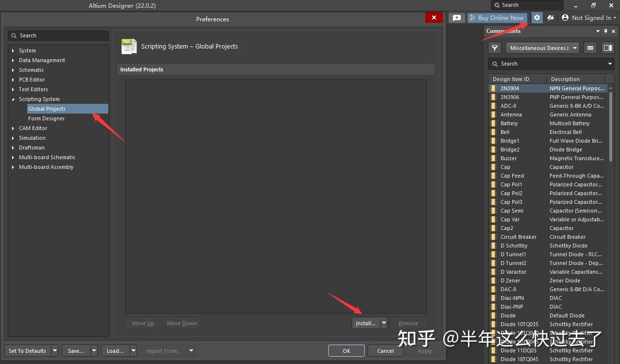Image resolution: width=620 pixels, height=364 pixels.
Task: Click the title bar Search field
Action: point(527,5)
